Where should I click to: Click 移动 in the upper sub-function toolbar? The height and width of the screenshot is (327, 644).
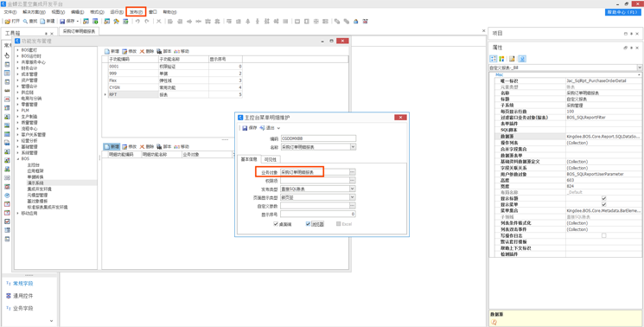point(182,51)
